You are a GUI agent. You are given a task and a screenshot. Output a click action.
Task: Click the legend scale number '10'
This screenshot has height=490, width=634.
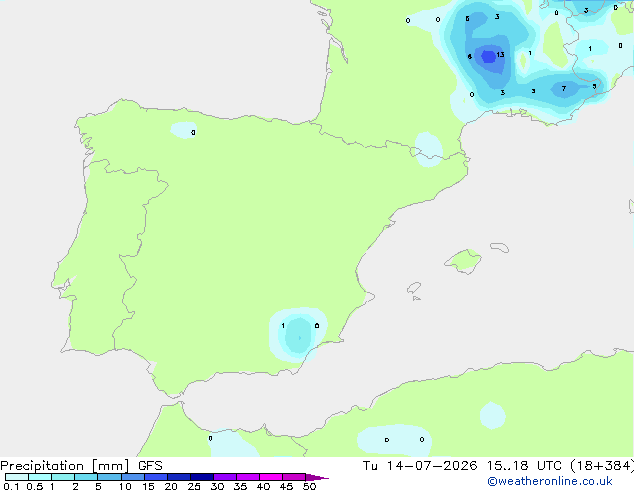coord(125,486)
